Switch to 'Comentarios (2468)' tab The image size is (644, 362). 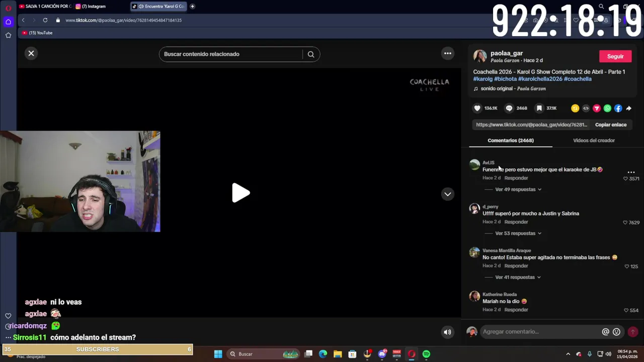pyautogui.click(x=511, y=140)
